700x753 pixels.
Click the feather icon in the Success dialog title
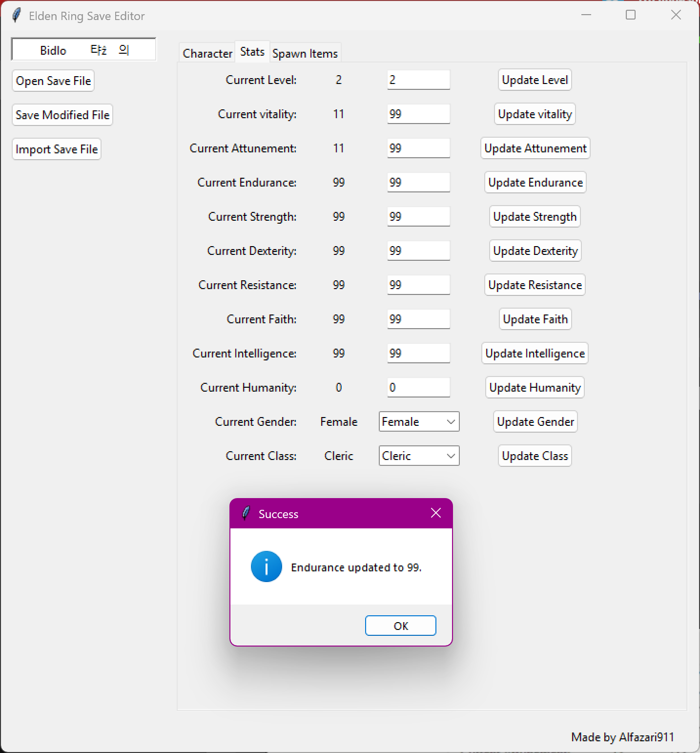tap(246, 513)
